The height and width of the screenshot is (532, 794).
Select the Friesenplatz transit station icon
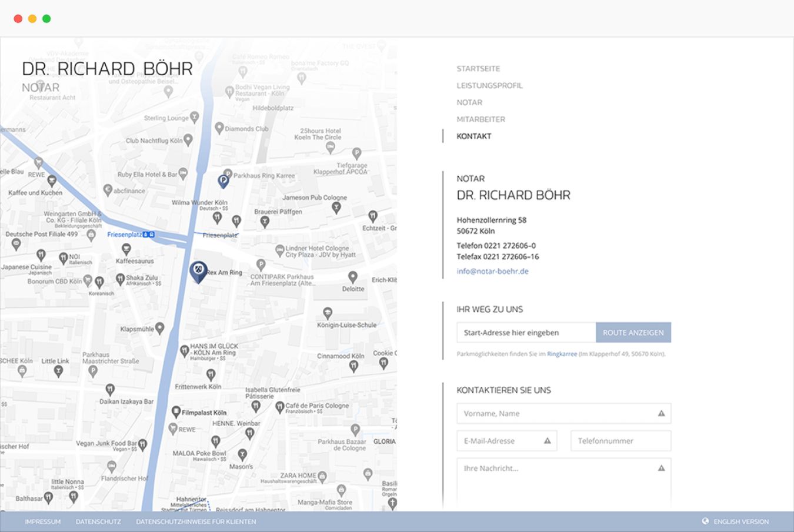[149, 235]
